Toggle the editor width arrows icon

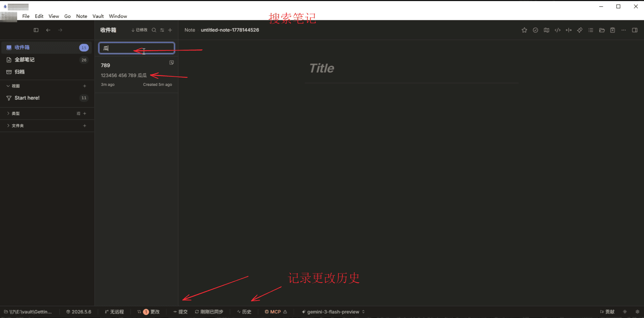[569, 30]
